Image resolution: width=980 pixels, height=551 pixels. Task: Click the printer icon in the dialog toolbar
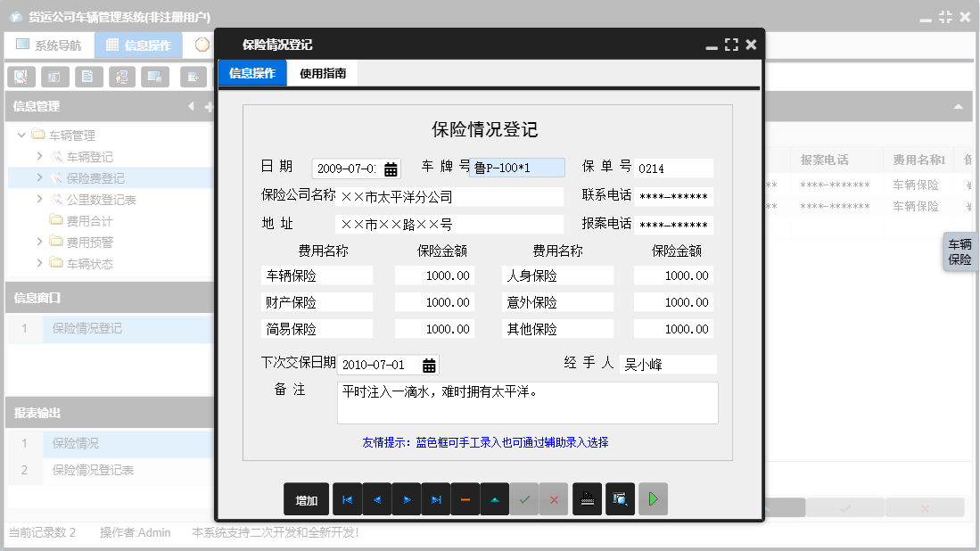(588, 499)
